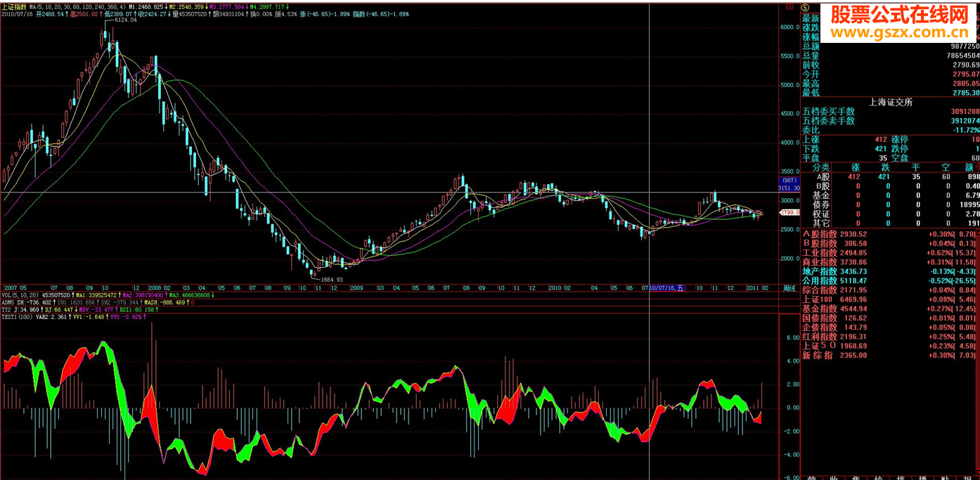Viewport: 980px width, 480px height.
Task: Click the circled S icon in info panel
Action: point(805,7)
